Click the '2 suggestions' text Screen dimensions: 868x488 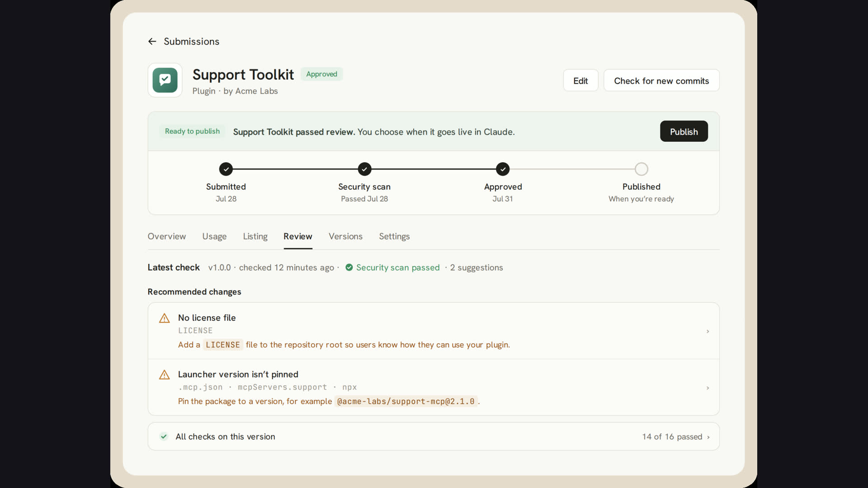pos(476,267)
